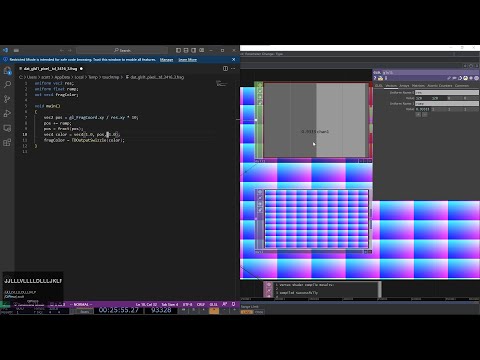The image size is (480, 360).
Task: Open the Run and Debug view
Action: point(7,113)
